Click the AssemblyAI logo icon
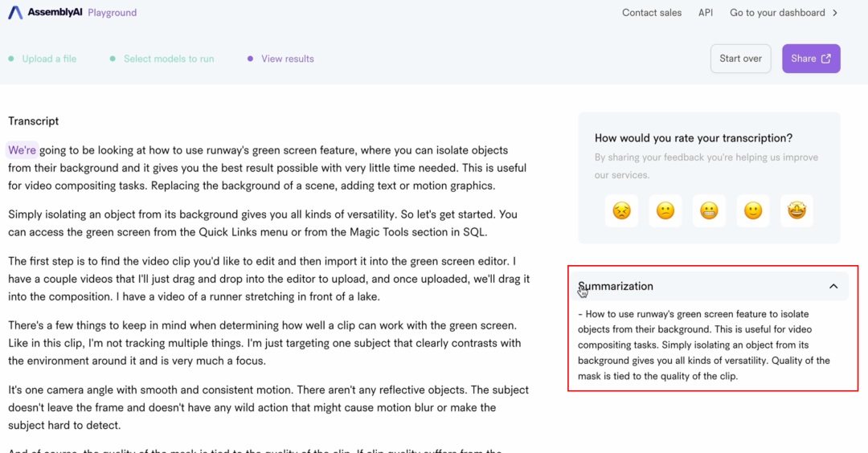Screen dimensions: 868x453 15,12
